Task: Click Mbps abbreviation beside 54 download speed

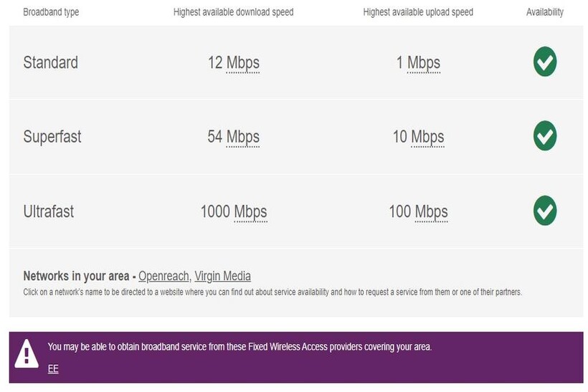Action: pyautogui.click(x=243, y=136)
